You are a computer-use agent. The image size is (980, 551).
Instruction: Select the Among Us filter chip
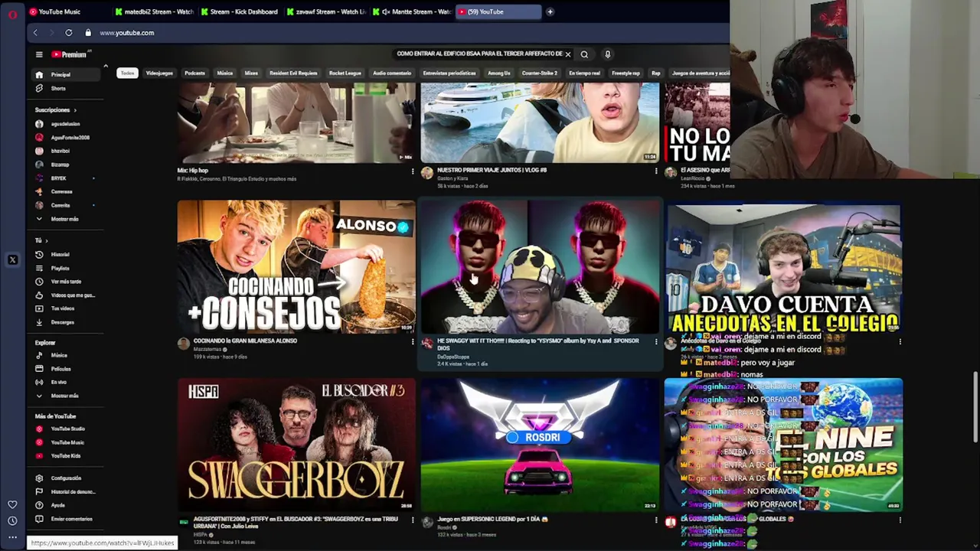point(499,73)
